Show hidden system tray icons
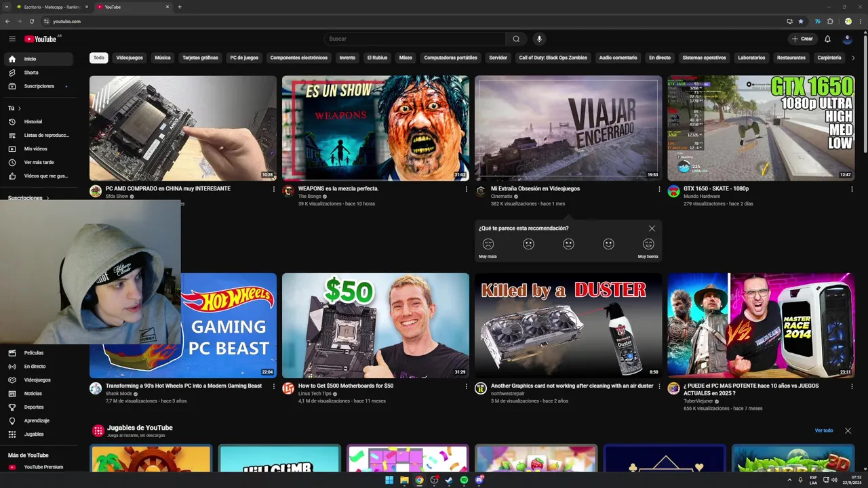 (x=790, y=480)
